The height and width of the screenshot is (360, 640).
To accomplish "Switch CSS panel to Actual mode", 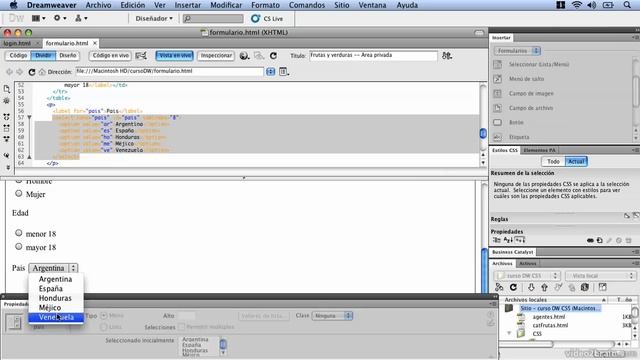I will click(576, 162).
